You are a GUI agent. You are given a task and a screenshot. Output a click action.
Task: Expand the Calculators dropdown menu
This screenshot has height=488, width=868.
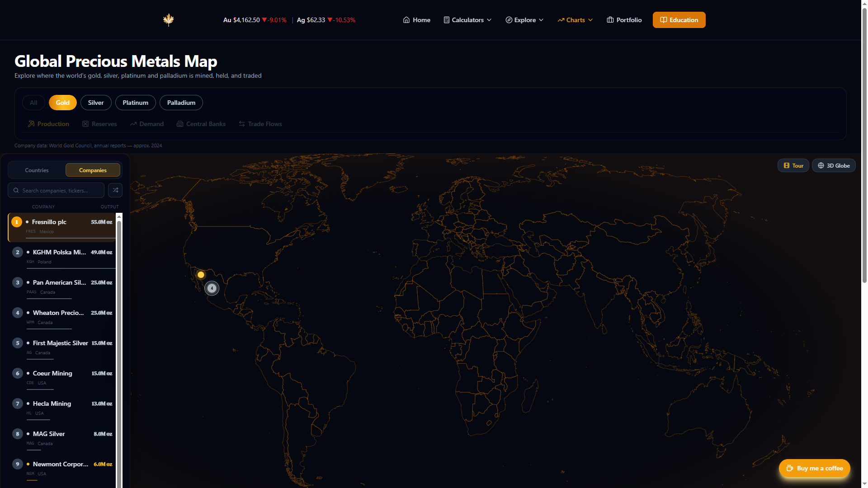[467, 20]
